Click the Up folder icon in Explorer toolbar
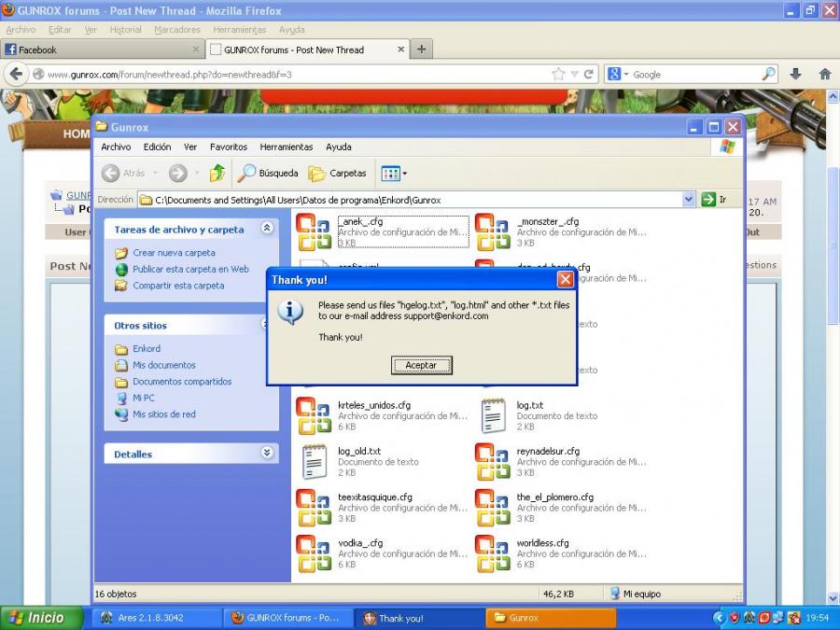Viewport: 840px width, 630px height. 217,173
